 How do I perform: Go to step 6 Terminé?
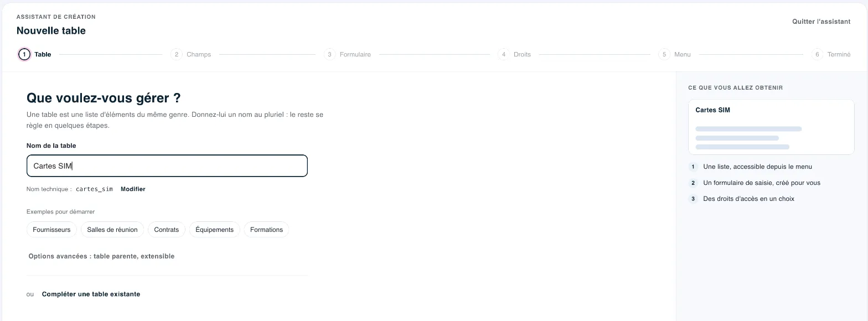coord(831,54)
